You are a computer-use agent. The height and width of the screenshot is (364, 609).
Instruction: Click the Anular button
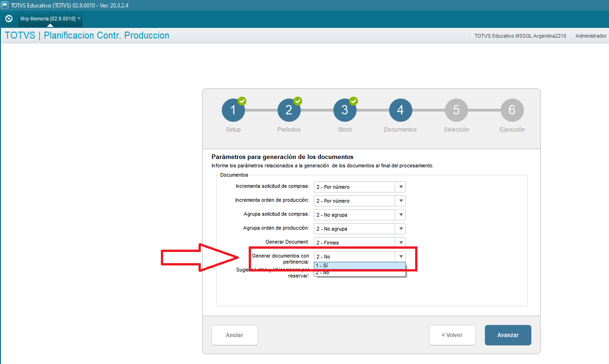235,335
